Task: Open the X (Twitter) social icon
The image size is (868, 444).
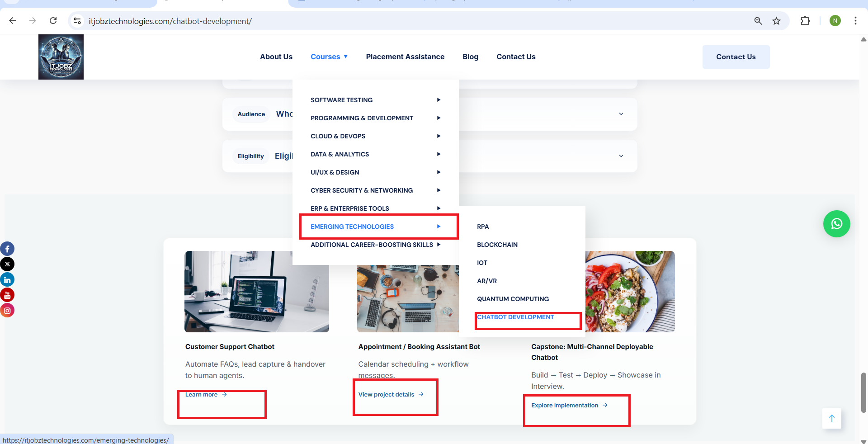Action: [7, 264]
